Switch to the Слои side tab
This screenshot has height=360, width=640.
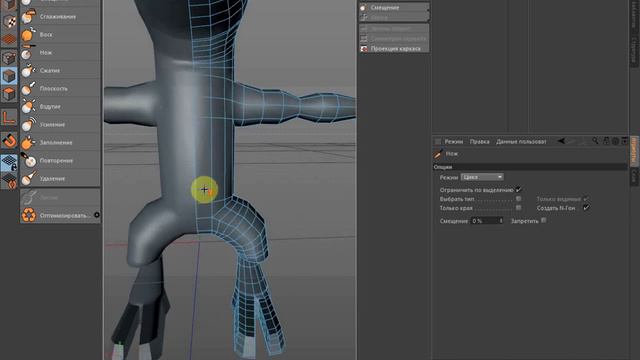(x=634, y=176)
